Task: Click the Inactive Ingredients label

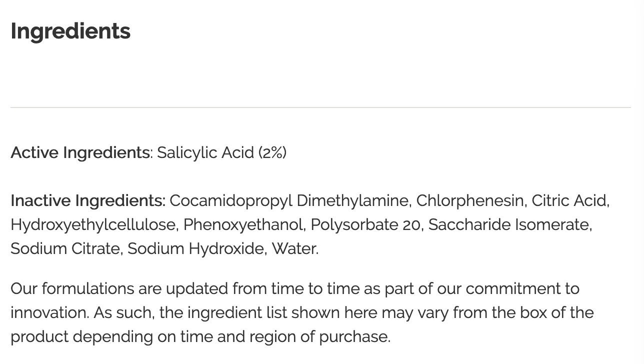Action: pyautogui.click(x=88, y=200)
